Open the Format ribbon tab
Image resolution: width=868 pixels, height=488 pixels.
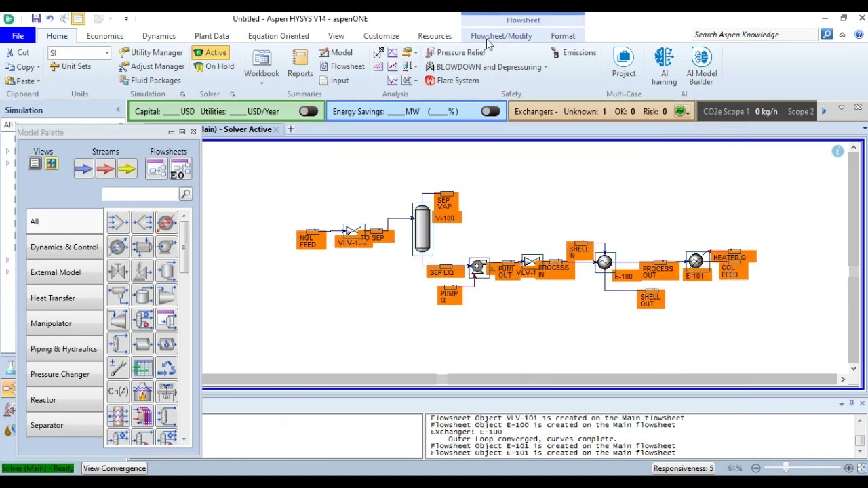point(563,36)
